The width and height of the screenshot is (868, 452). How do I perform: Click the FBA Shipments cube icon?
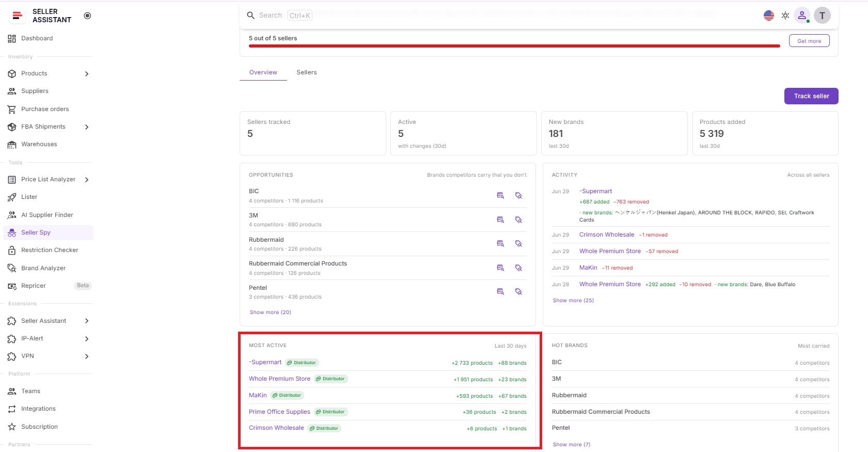point(12,127)
